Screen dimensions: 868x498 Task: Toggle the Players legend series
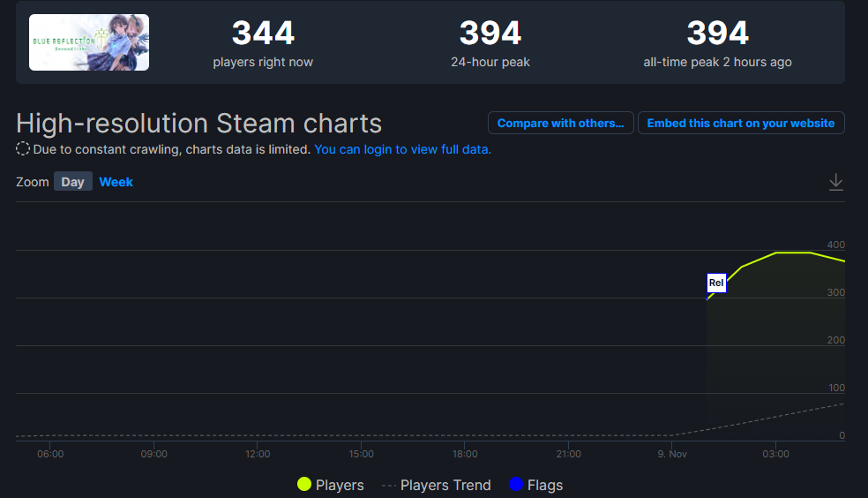(331, 485)
